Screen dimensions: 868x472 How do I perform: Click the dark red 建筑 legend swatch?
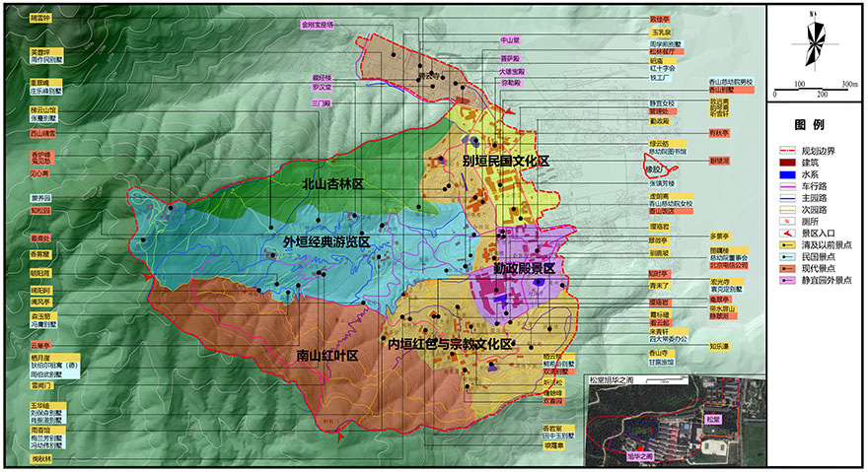(785, 164)
